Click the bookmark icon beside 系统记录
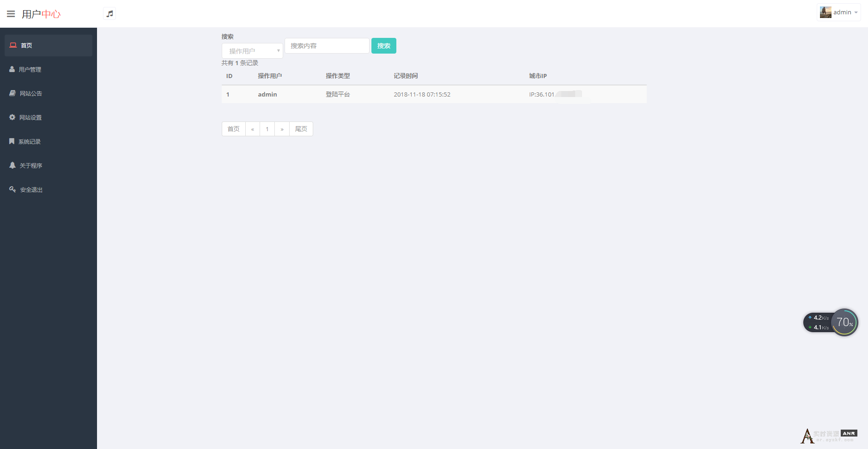 tap(12, 141)
